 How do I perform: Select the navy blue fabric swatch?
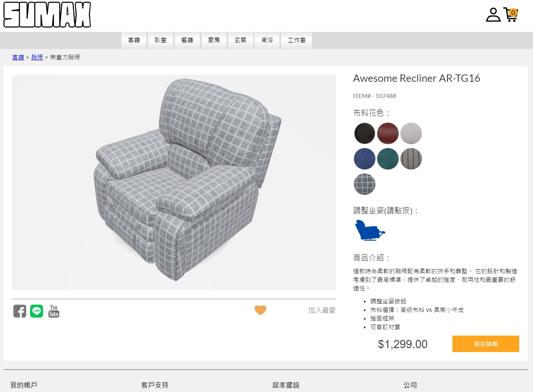coord(365,159)
